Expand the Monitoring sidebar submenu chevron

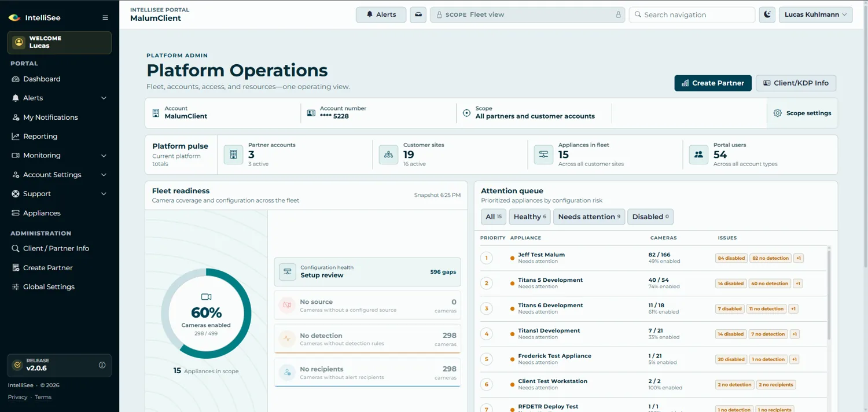point(104,156)
